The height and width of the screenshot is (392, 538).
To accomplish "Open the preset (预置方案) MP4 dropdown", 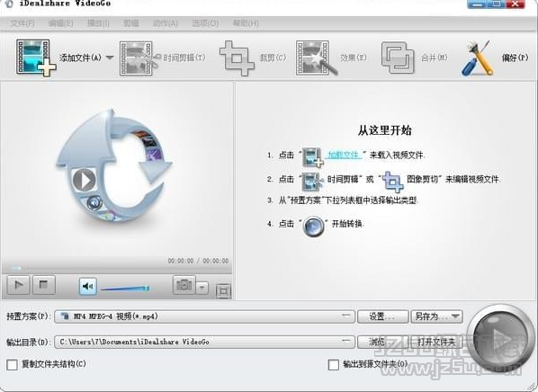I will click(204, 316).
